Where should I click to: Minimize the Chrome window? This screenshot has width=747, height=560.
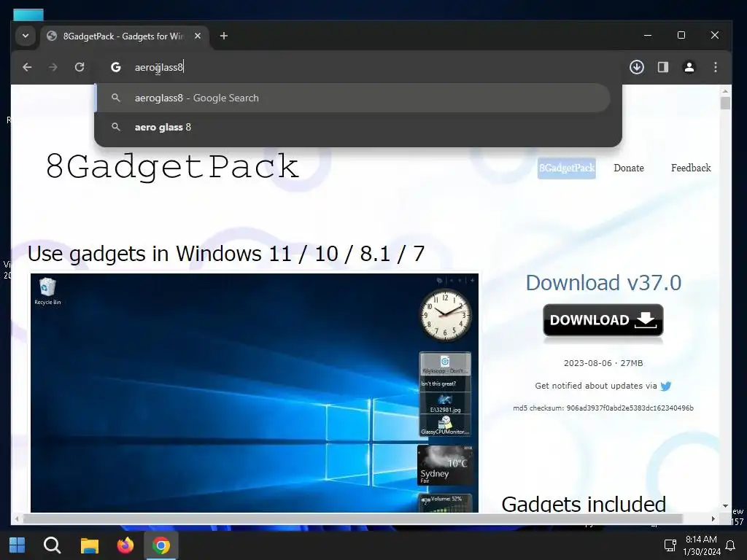(x=648, y=35)
